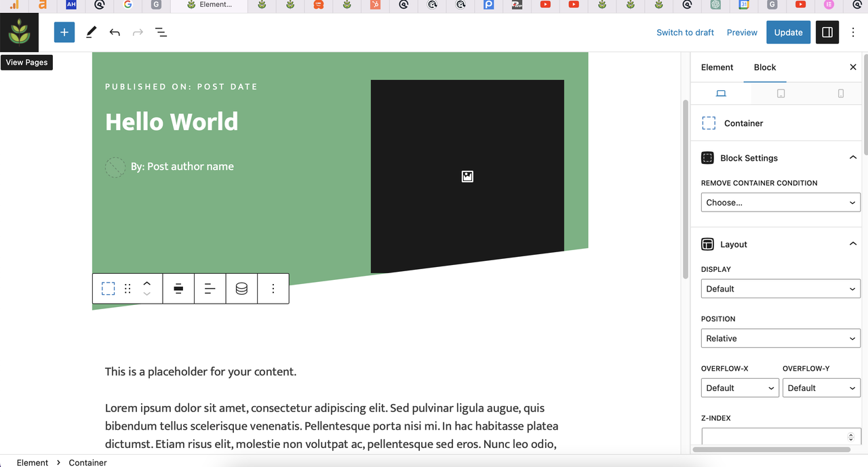Click the Container block type icon in block toolbar
Viewport: 868px width, 467px height.
pos(108,289)
